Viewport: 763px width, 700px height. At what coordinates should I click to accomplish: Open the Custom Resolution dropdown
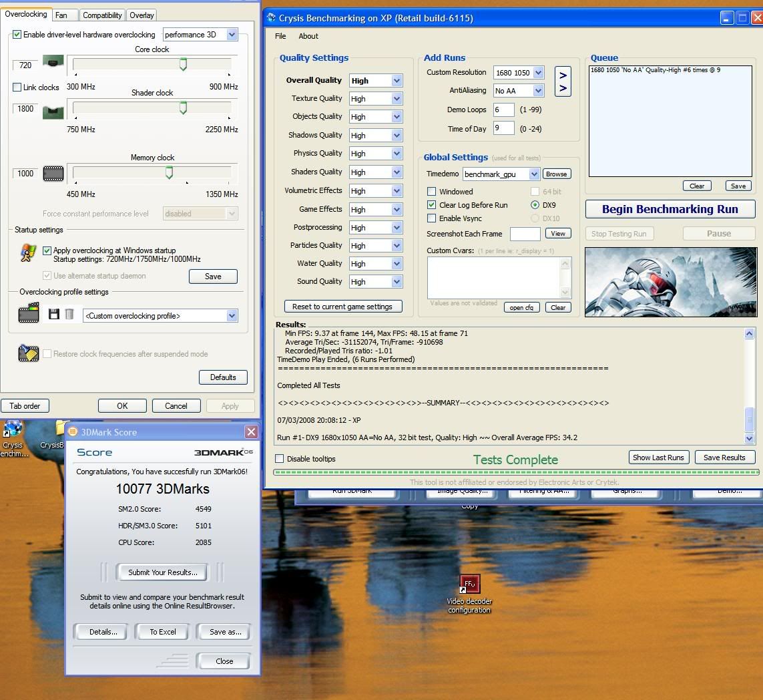tap(519, 73)
